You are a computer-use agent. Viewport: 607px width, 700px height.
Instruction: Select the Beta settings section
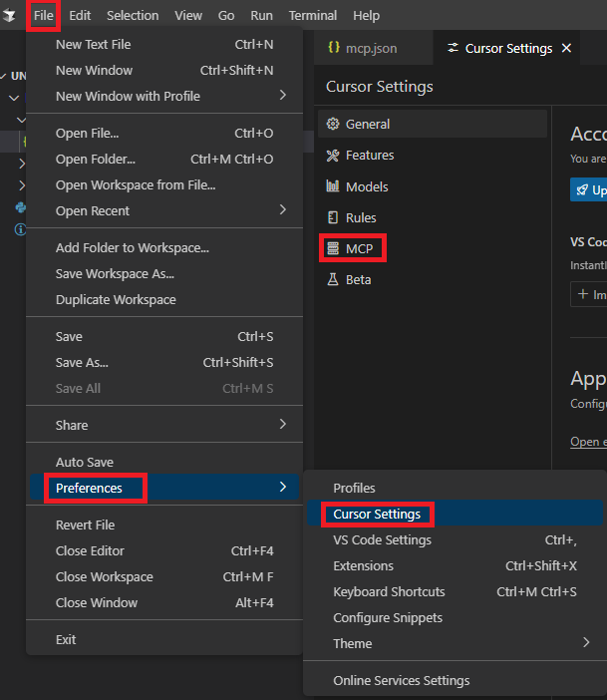click(433, 279)
